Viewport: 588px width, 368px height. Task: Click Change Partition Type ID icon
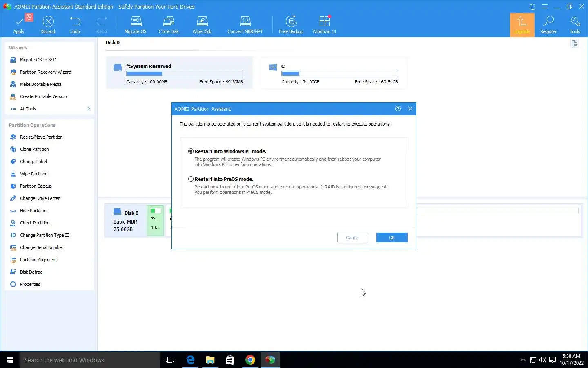coord(13,235)
